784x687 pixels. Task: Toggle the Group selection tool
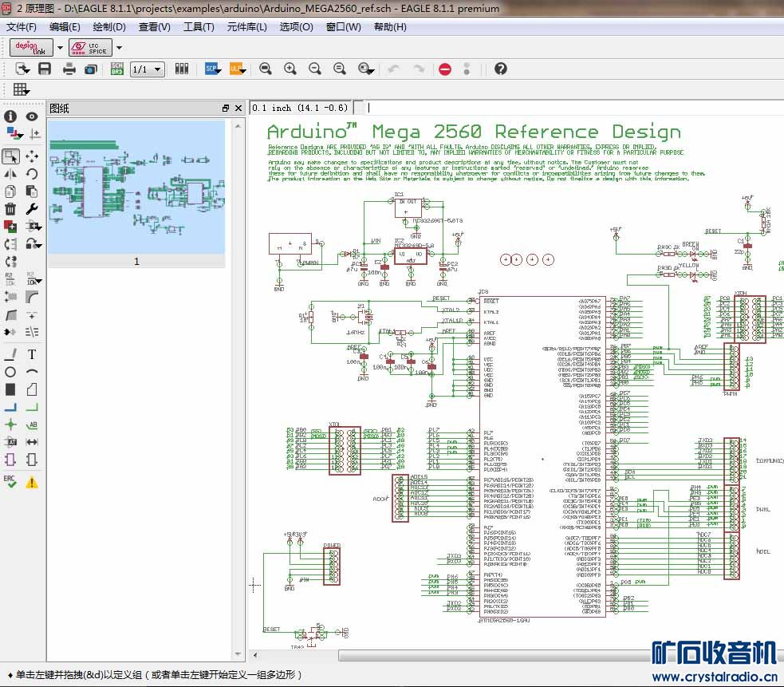pos(11,156)
